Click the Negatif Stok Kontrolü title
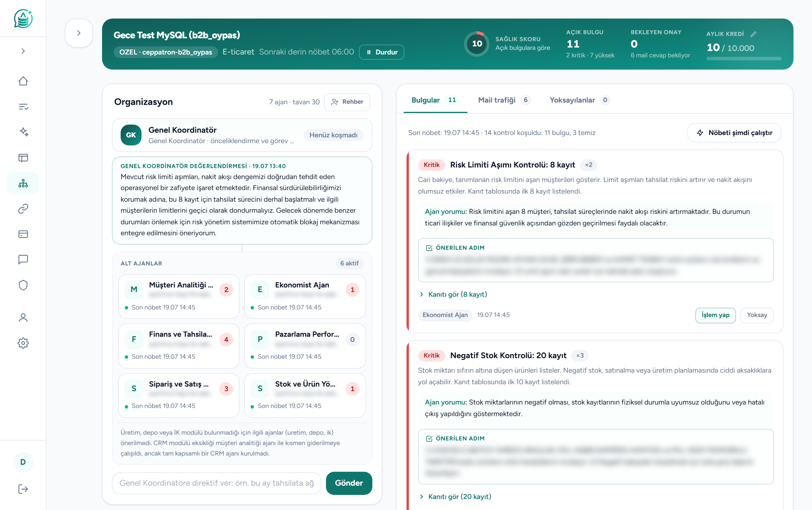812x510 pixels. click(x=508, y=356)
